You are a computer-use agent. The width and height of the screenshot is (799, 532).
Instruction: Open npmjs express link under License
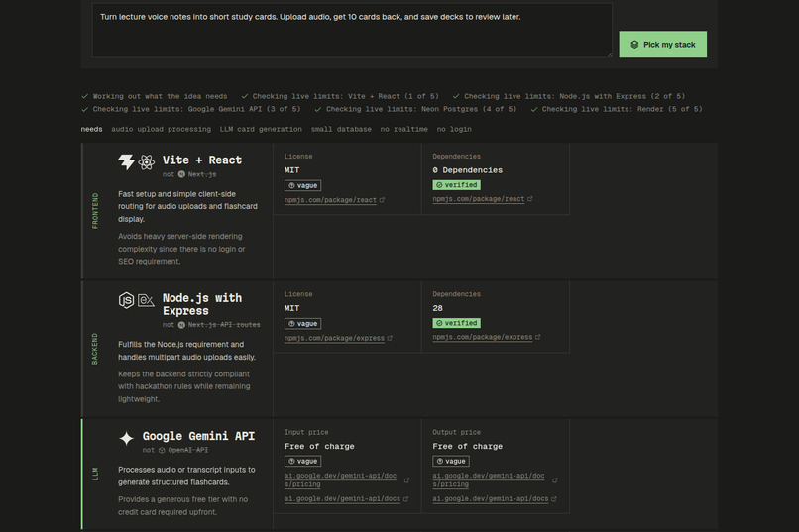point(334,338)
